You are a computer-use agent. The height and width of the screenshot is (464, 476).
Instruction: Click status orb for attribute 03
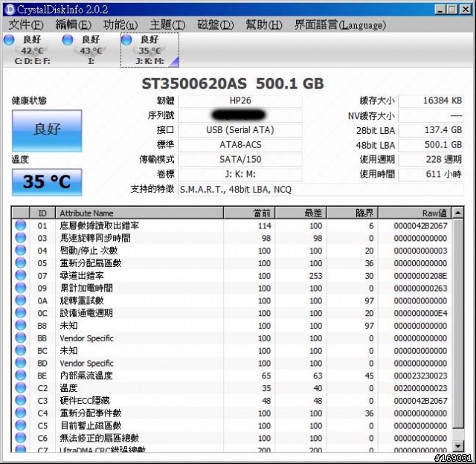[21, 238]
